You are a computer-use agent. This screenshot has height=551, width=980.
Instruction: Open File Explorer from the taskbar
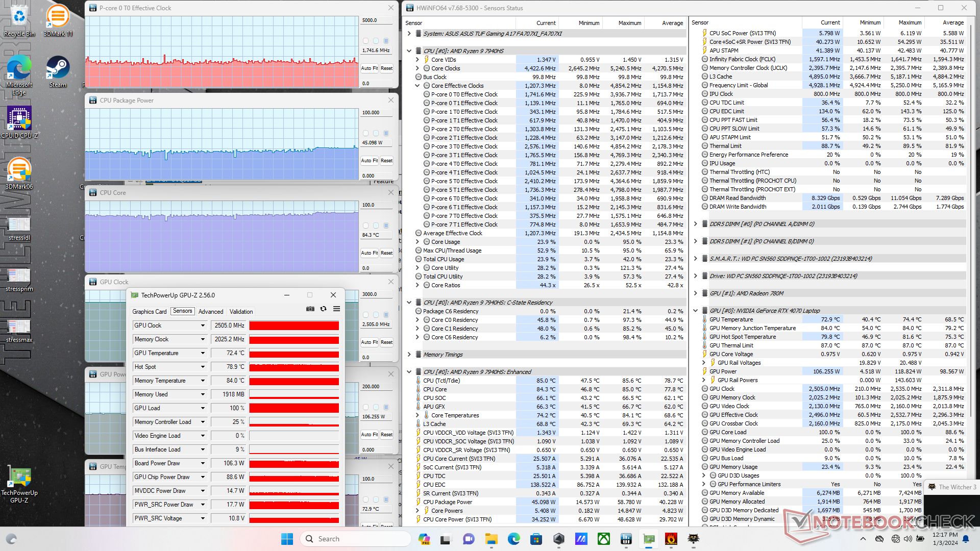491,539
